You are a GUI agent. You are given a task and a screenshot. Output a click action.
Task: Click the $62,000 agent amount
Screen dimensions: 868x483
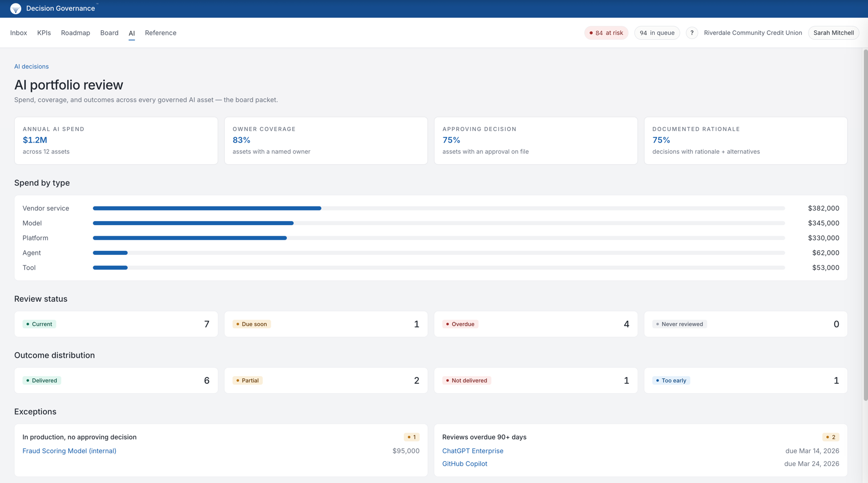[x=825, y=253]
